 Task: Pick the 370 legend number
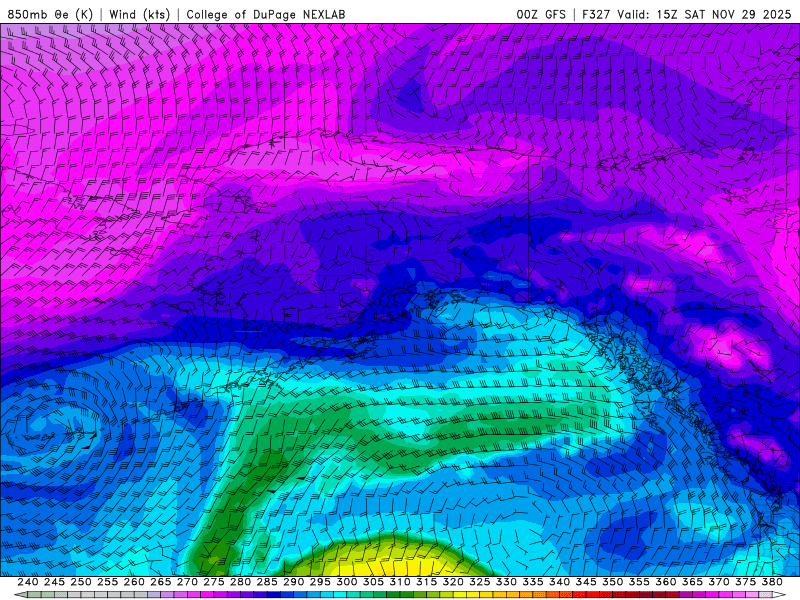pos(718,582)
